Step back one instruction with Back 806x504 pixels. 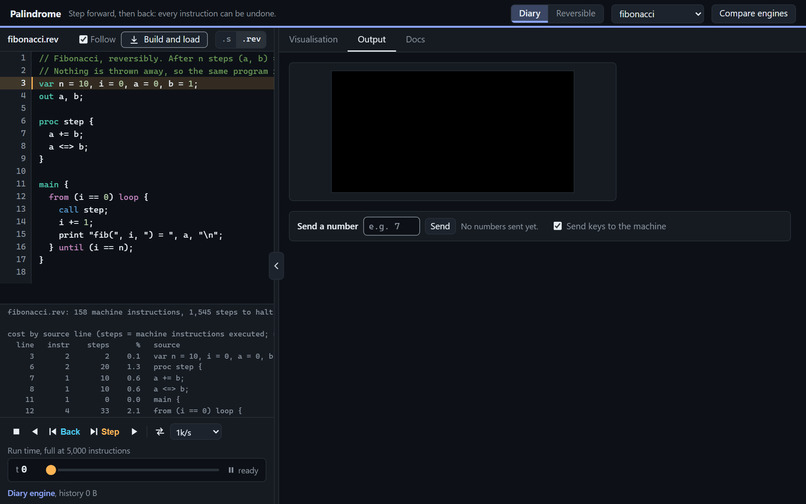[x=64, y=431]
